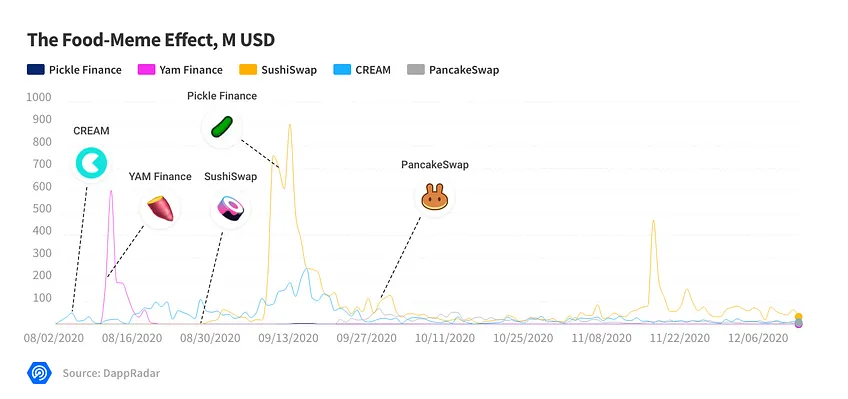Hide the CREAM series via legend
This screenshot has width=848, height=399.
pyautogui.click(x=362, y=70)
